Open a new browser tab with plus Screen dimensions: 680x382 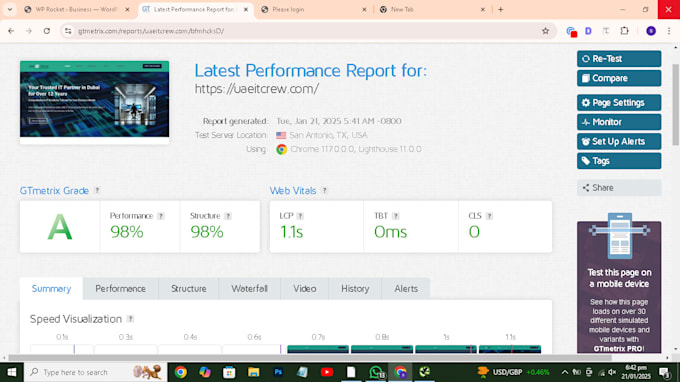[501, 9]
